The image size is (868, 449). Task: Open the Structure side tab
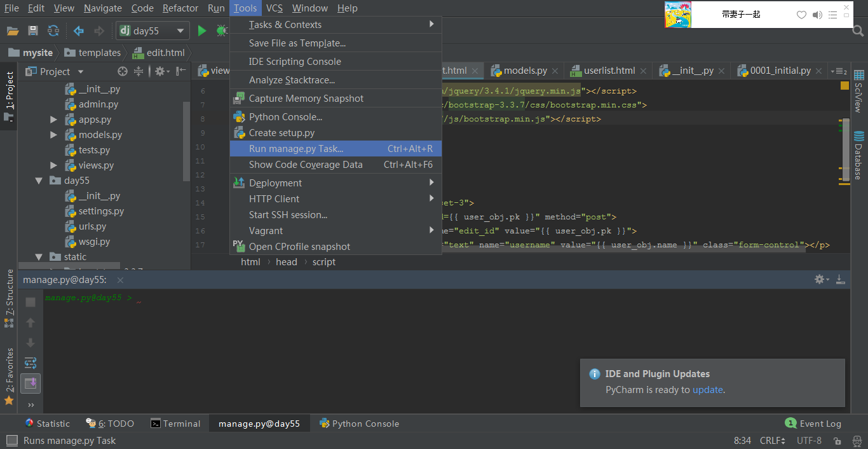(x=9, y=298)
